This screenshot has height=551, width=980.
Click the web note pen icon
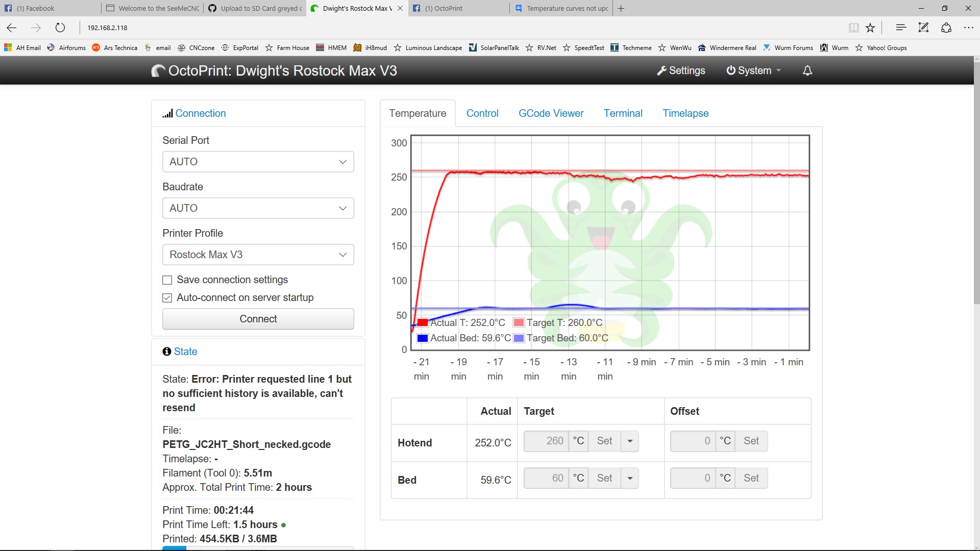(x=923, y=28)
